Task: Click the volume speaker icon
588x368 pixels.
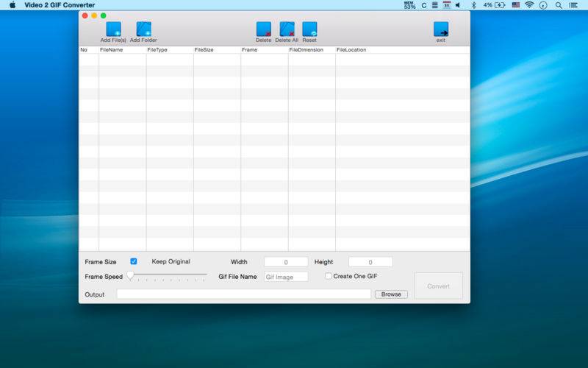Action: pos(458,5)
